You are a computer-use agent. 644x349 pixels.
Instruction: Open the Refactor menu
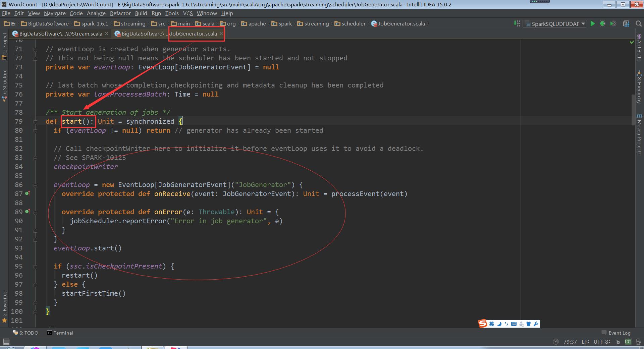(120, 13)
